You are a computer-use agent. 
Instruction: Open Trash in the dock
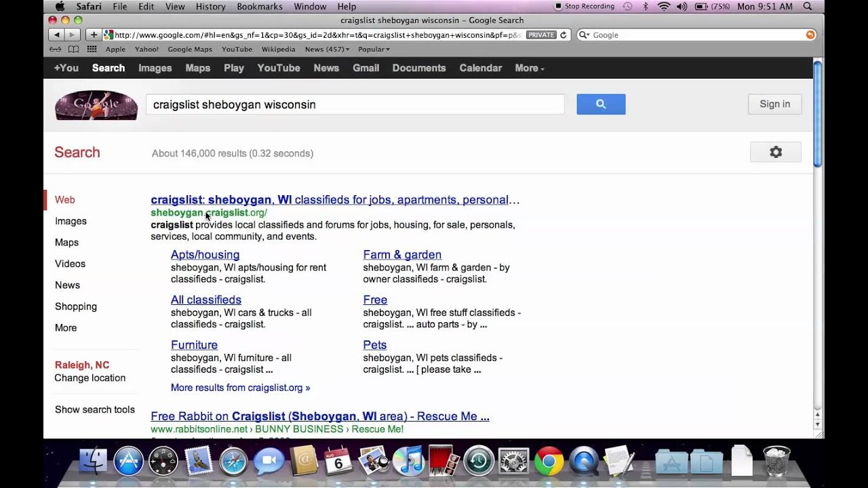point(776,462)
